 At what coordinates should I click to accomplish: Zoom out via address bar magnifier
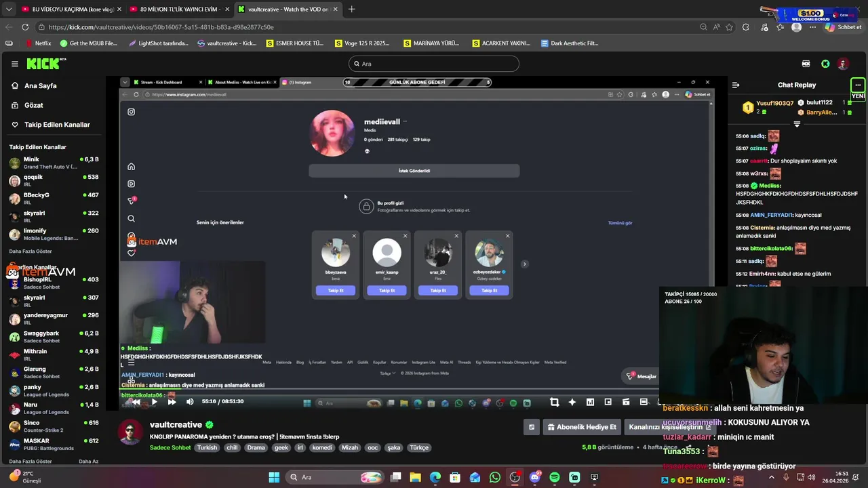pyautogui.click(x=703, y=27)
